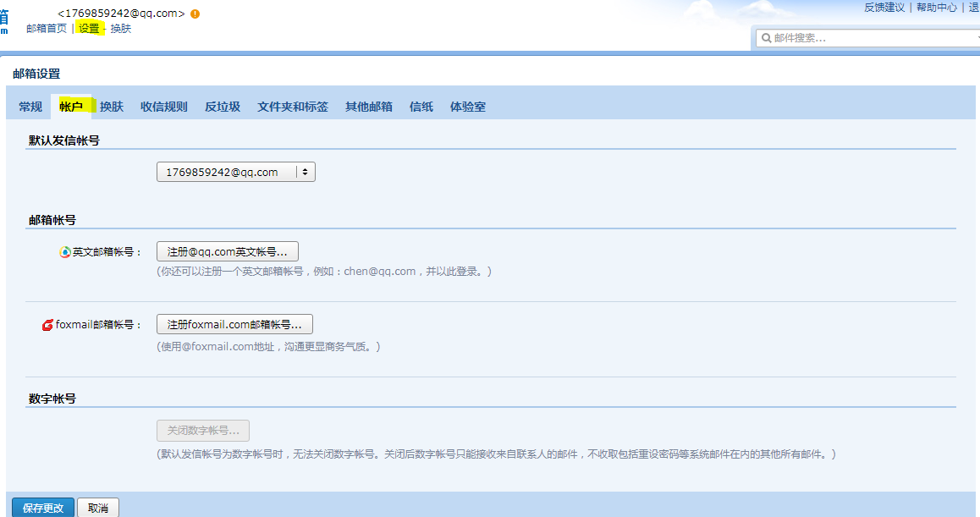
Task: Click the 换肤 link in the header
Action: [x=121, y=29]
